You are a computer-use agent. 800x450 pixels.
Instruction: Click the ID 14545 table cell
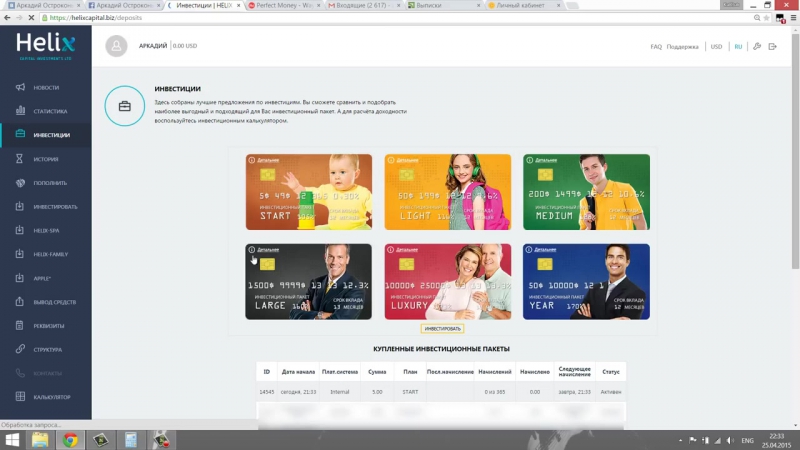pyautogui.click(x=266, y=392)
